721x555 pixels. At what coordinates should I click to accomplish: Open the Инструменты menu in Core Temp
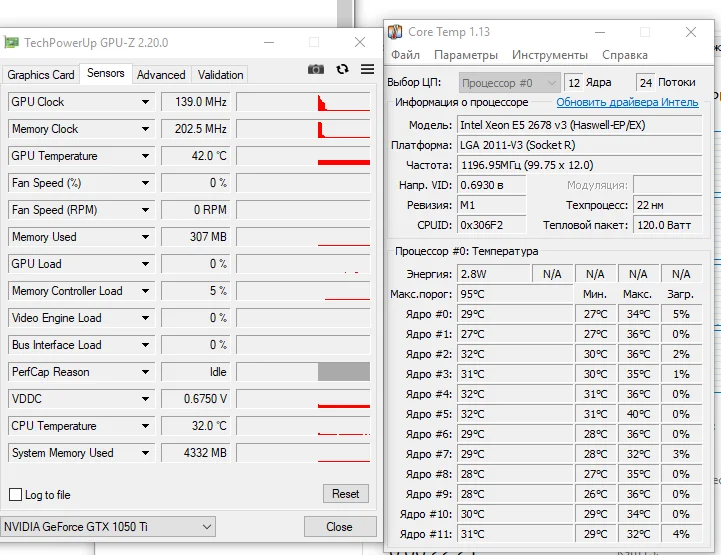(550, 55)
